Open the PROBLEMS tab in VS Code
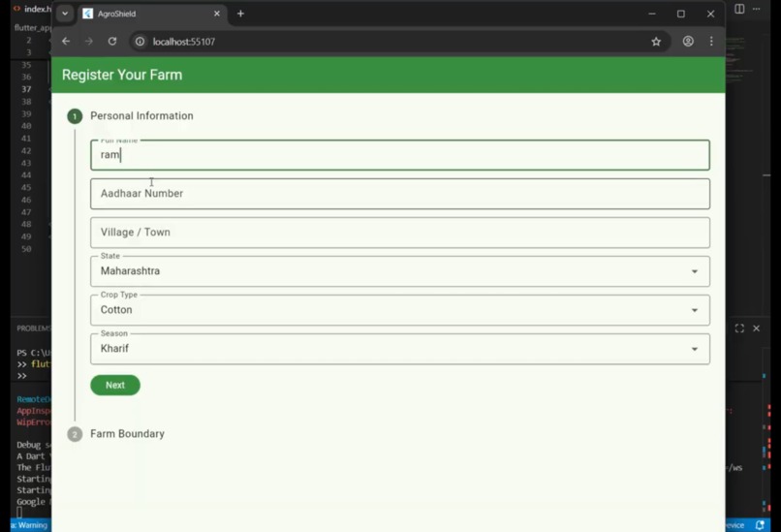Viewport: 781px width, 532px height. [33, 329]
